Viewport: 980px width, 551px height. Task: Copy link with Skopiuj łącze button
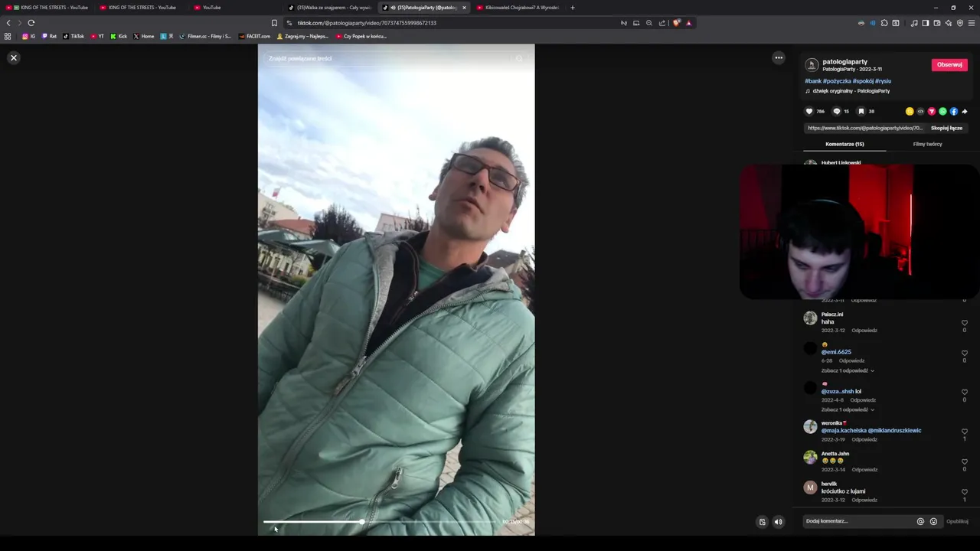click(x=946, y=128)
